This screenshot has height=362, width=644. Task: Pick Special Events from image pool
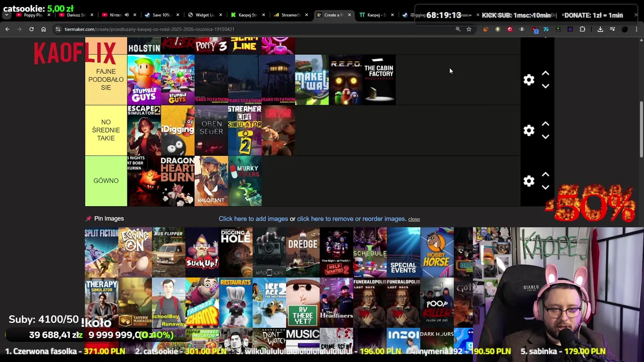[404, 252]
